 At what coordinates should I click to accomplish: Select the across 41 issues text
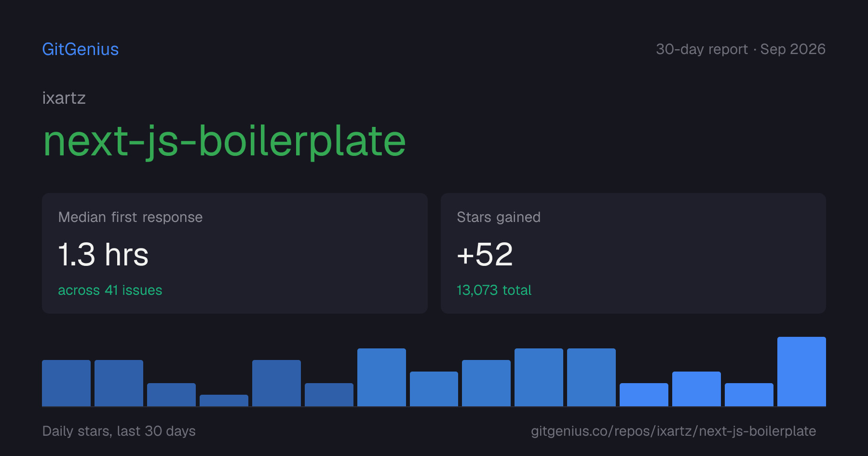110,290
